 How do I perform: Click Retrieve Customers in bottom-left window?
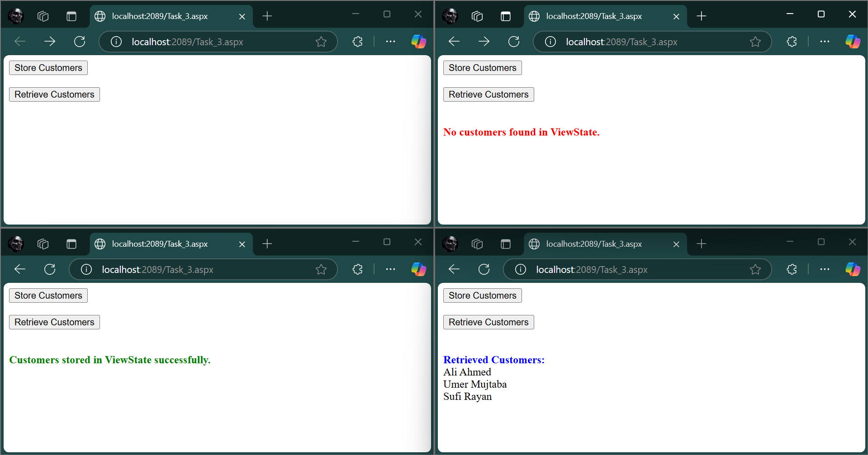coord(54,322)
